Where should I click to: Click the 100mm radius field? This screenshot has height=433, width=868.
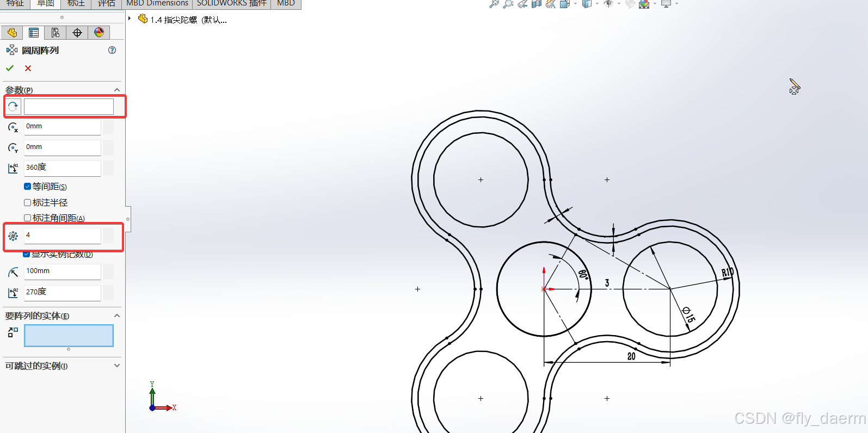click(x=63, y=271)
